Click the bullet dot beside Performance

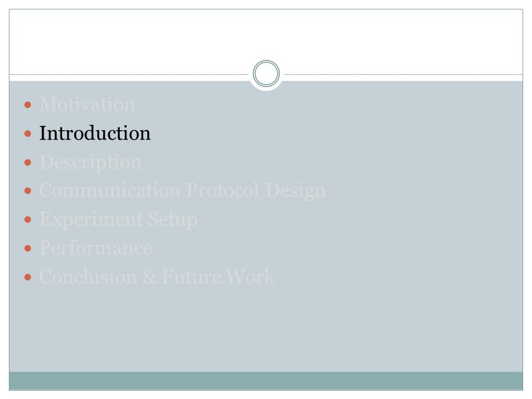tap(28, 249)
